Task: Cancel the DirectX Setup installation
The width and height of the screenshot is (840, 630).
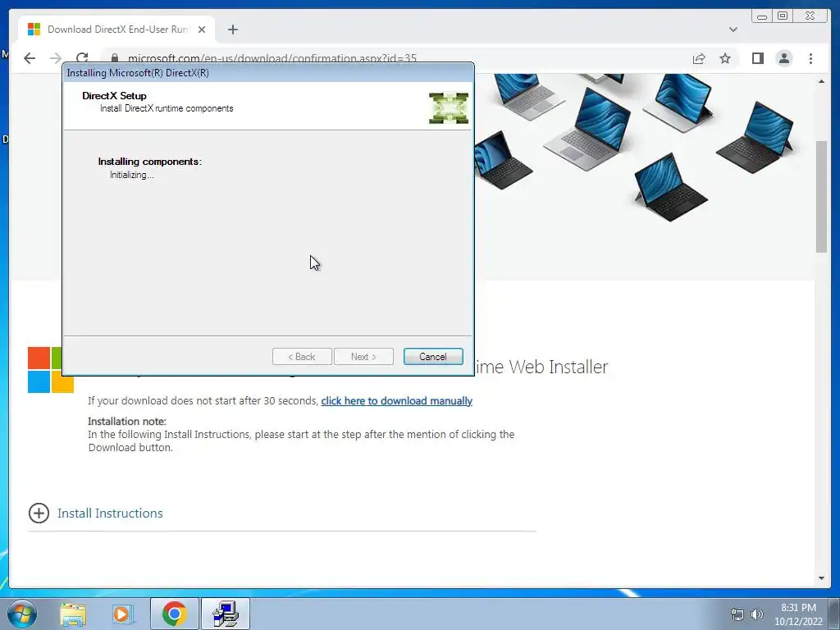Action: pos(433,357)
